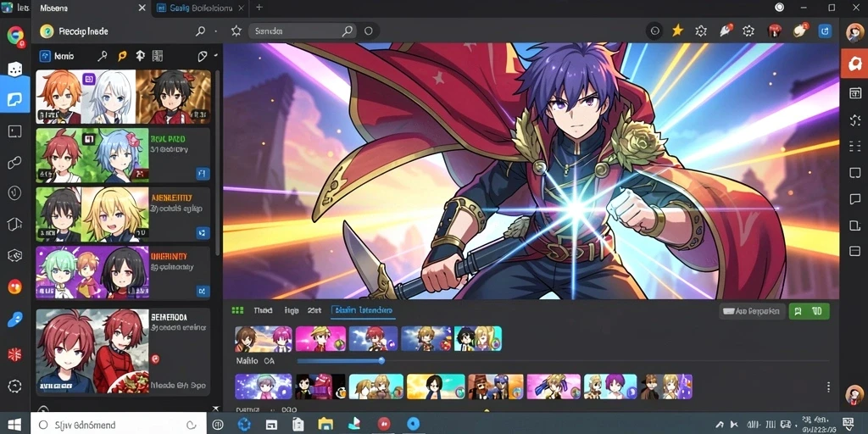Open the Google Chrome icon in left sidebar
This screenshot has height=434, width=868.
[15, 36]
